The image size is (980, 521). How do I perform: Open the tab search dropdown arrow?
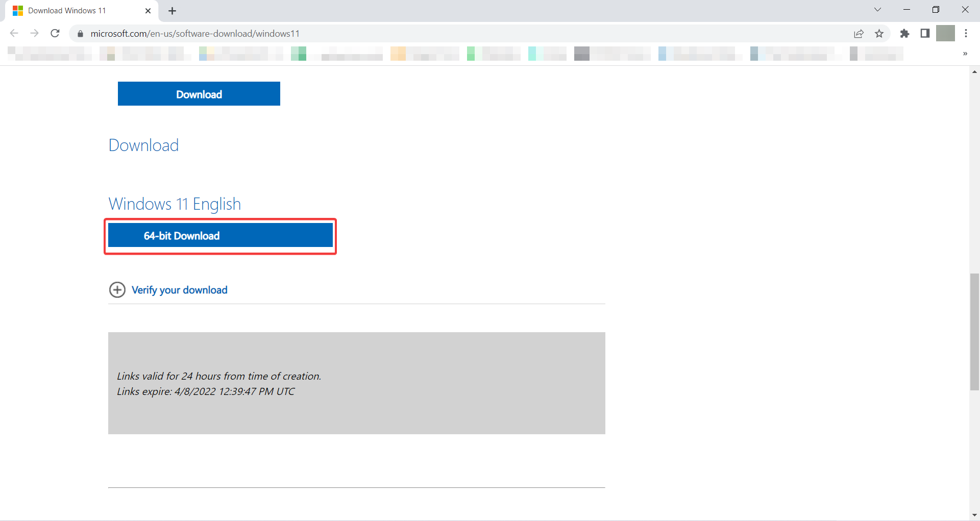(x=877, y=9)
